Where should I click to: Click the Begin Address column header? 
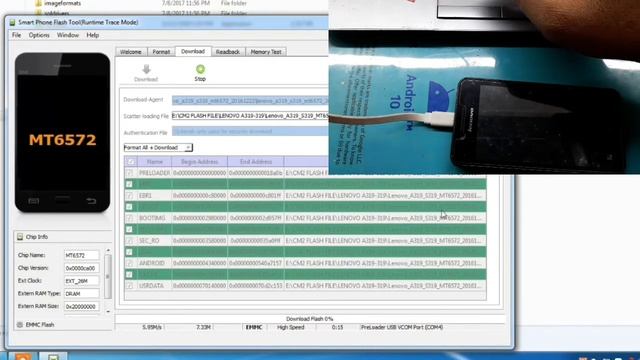coord(200,162)
